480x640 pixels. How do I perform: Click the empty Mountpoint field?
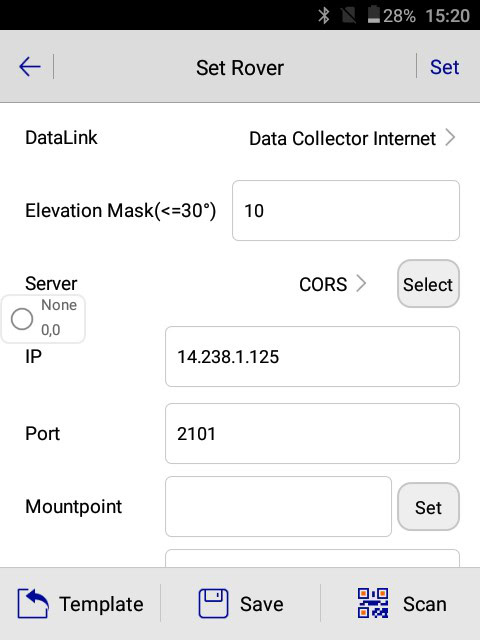[x=278, y=507]
